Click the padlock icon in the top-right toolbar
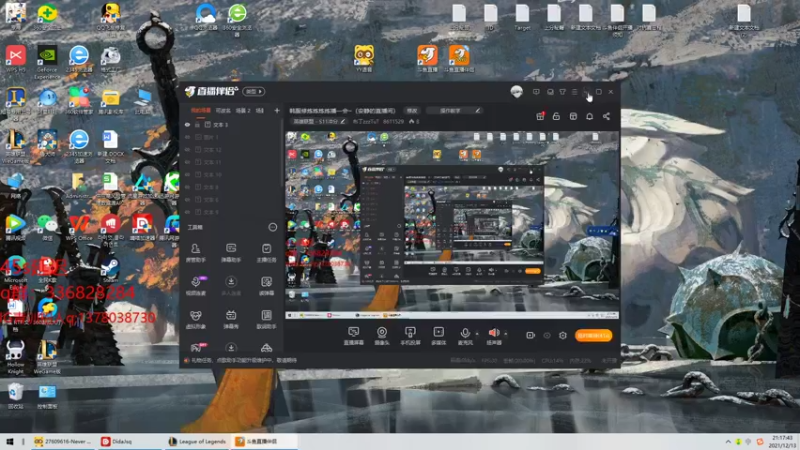Viewport: 800px width, 450px height. point(556,116)
